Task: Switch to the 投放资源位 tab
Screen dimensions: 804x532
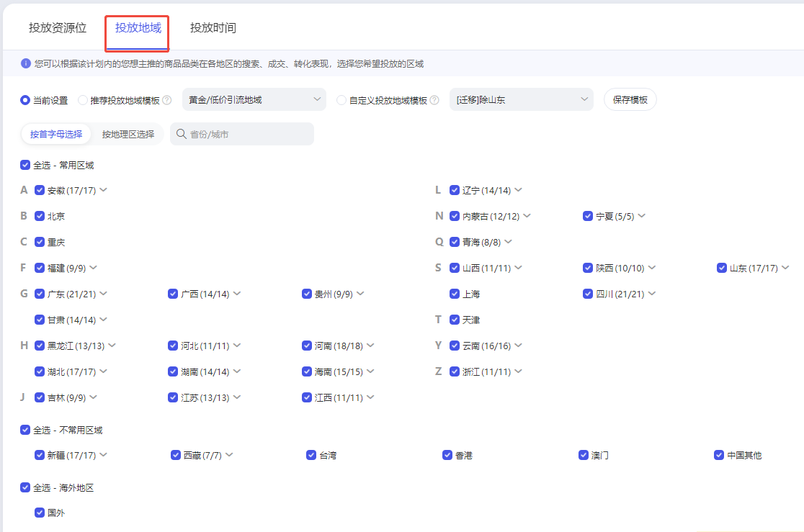Action: click(58, 28)
